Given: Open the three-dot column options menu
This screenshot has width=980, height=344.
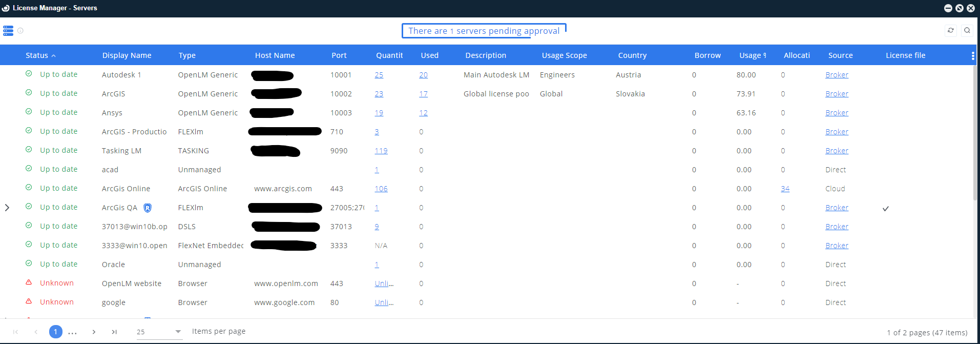Looking at the screenshot, I should [x=972, y=56].
